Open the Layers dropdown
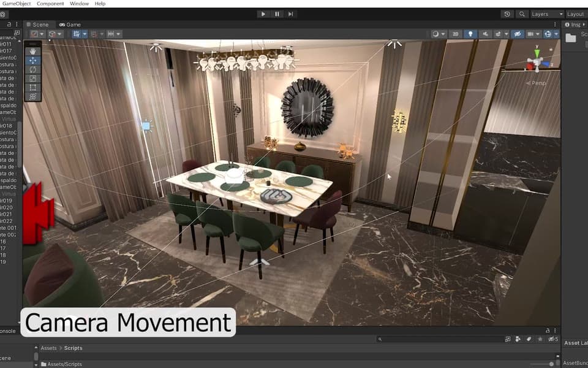Image resolution: width=588 pixels, height=368 pixels. click(546, 14)
